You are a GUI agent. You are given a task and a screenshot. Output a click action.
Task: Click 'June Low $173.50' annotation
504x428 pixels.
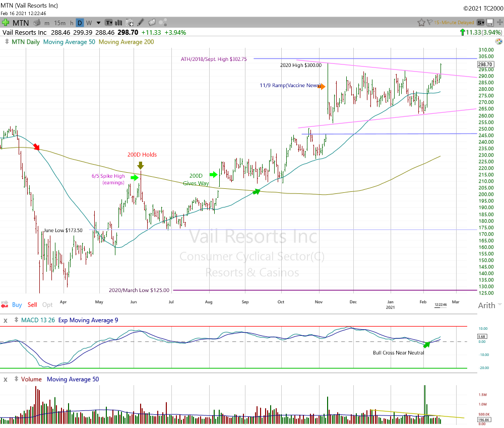[x=63, y=230]
